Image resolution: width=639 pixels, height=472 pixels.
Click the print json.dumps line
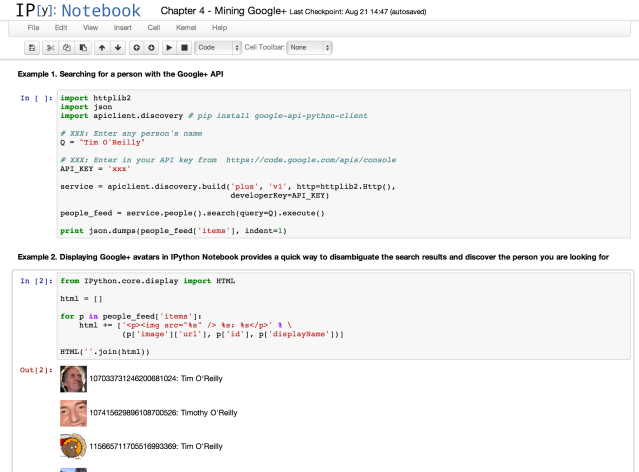point(173,231)
